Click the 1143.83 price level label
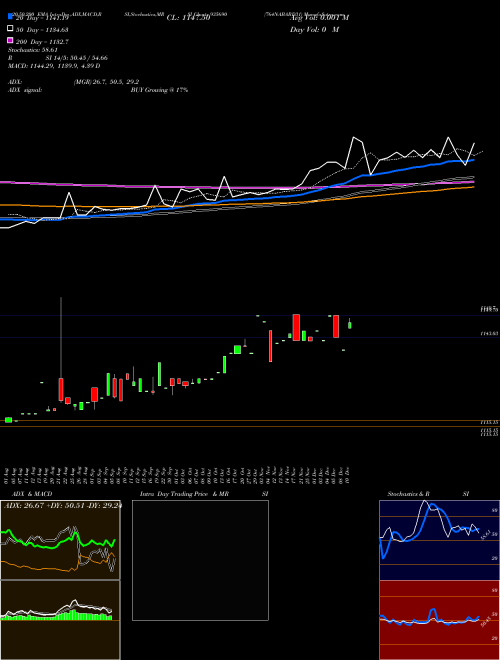This screenshot has width=500, height=660. (x=489, y=333)
